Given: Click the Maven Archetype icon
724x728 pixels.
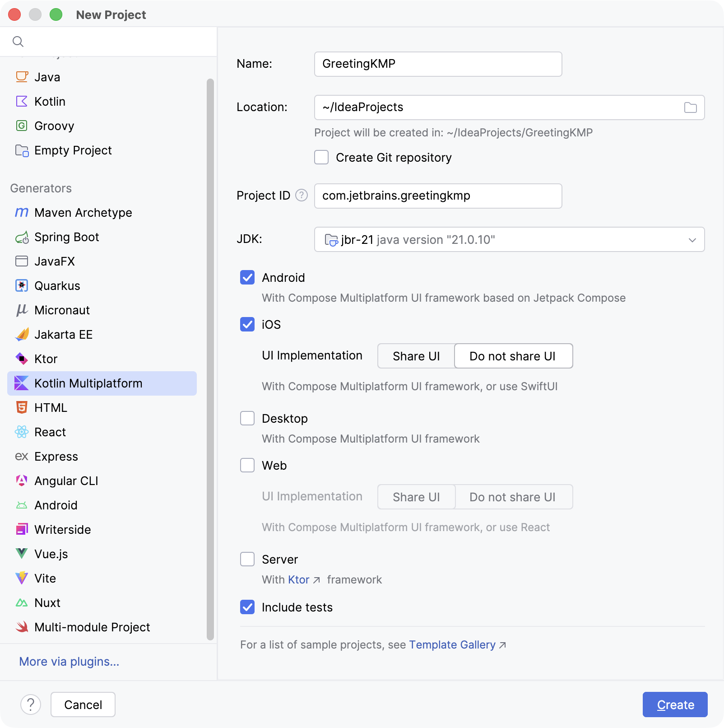Looking at the screenshot, I should pos(22,212).
